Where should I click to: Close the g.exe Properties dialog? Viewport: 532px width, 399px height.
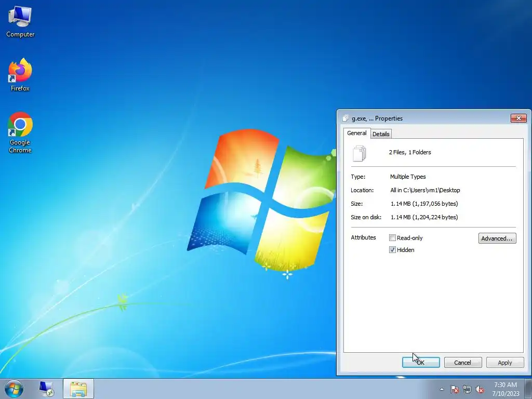[518, 118]
